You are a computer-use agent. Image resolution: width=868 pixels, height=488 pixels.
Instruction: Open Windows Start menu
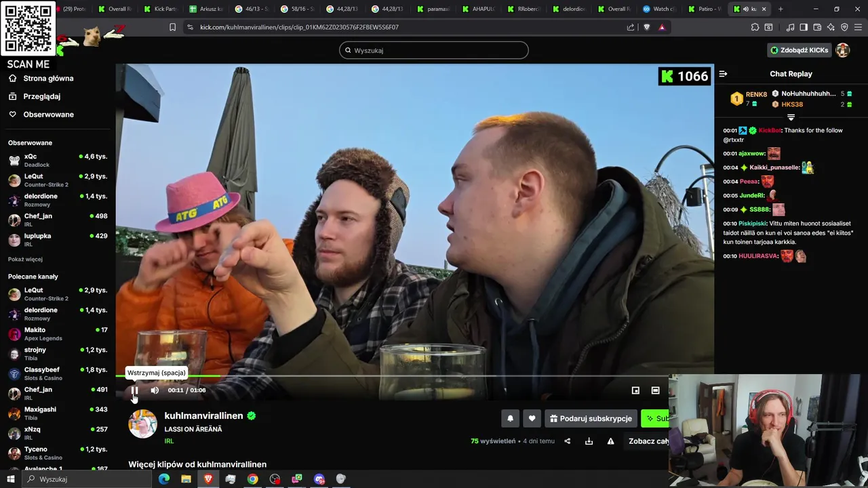pyautogui.click(x=10, y=479)
